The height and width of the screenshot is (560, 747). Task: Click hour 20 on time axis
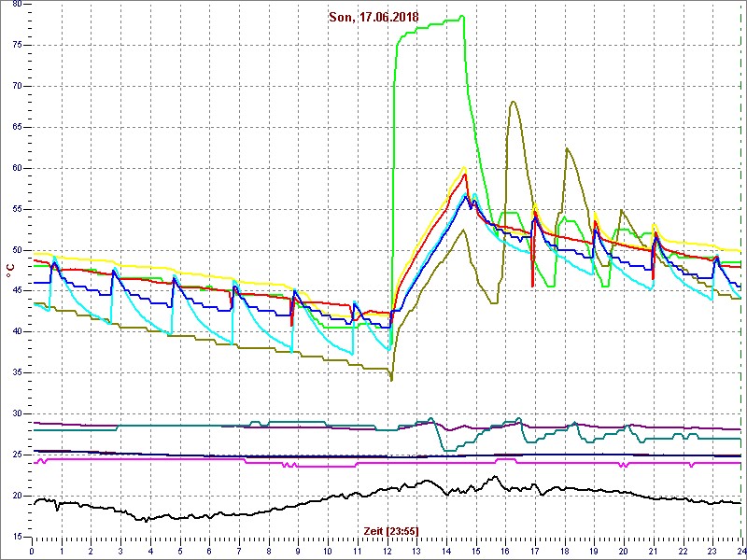click(x=624, y=551)
